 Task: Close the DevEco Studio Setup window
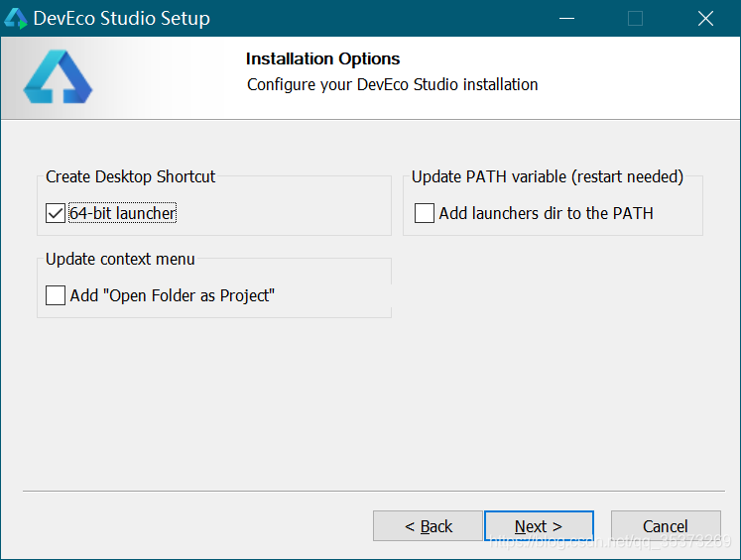pos(705,19)
